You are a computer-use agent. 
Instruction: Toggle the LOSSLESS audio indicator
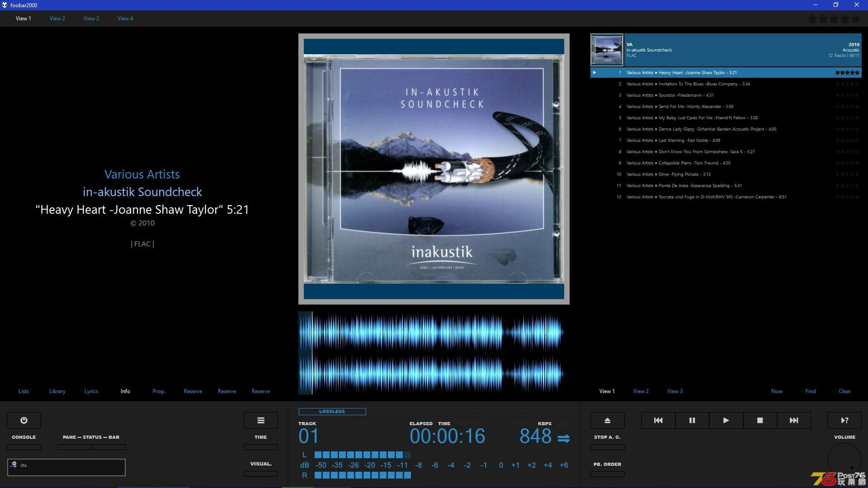point(331,411)
